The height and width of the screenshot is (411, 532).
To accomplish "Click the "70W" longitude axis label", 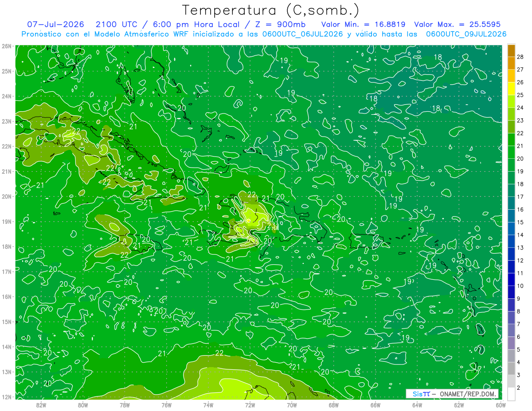I will click(292, 405).
